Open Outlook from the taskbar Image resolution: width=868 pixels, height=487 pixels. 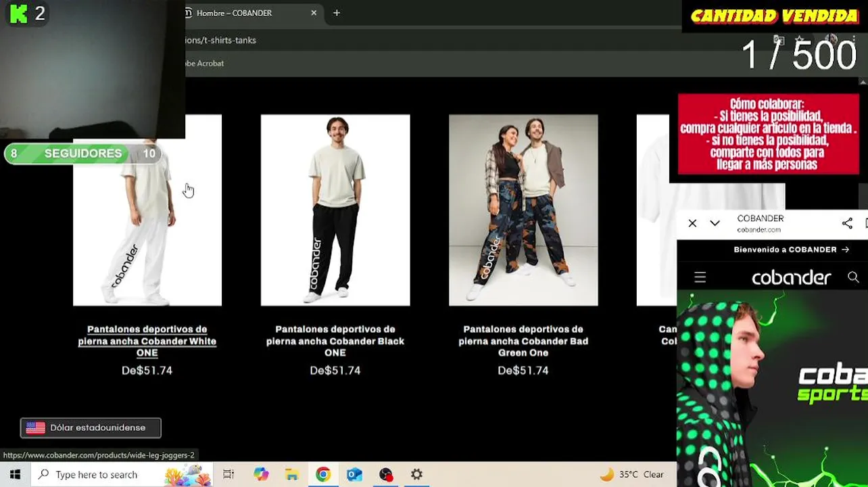(x=354, y=474)
